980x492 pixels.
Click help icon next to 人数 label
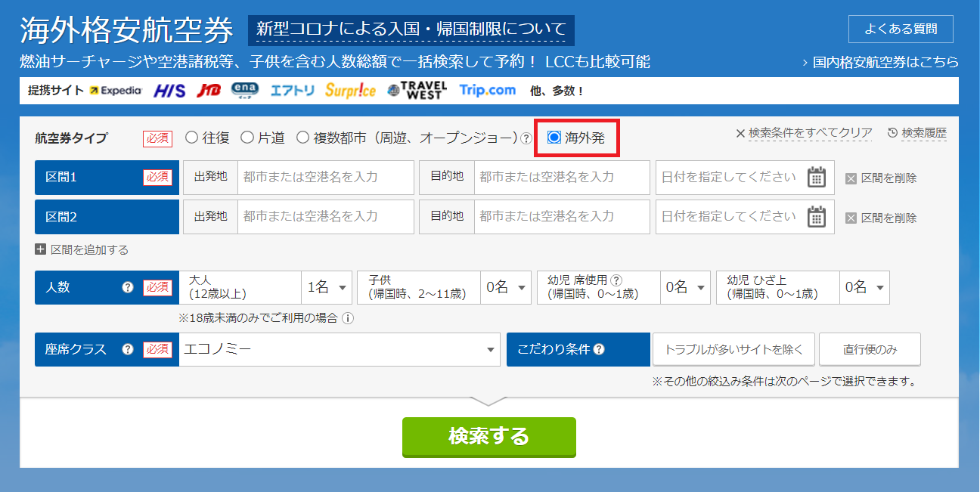pos(128,287)
